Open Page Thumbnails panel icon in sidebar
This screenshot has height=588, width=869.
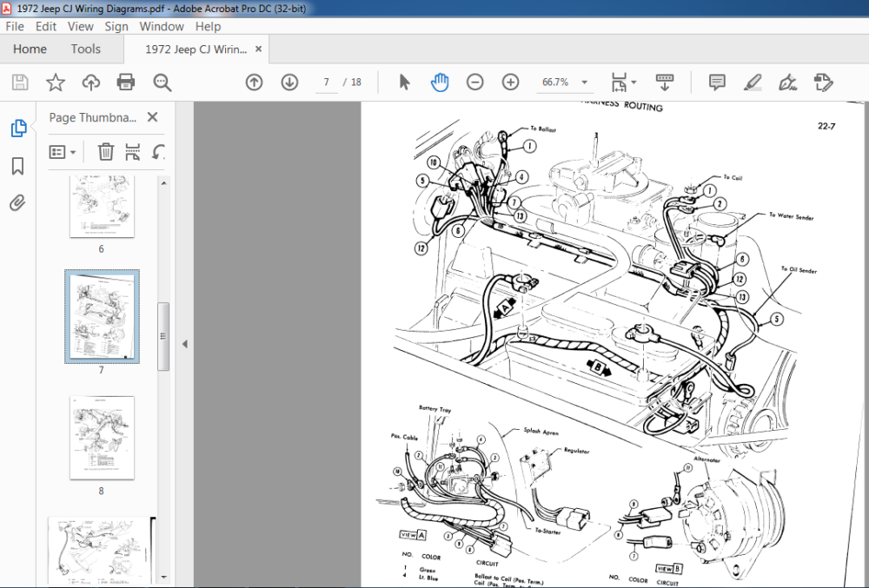[x=18, y=128]
